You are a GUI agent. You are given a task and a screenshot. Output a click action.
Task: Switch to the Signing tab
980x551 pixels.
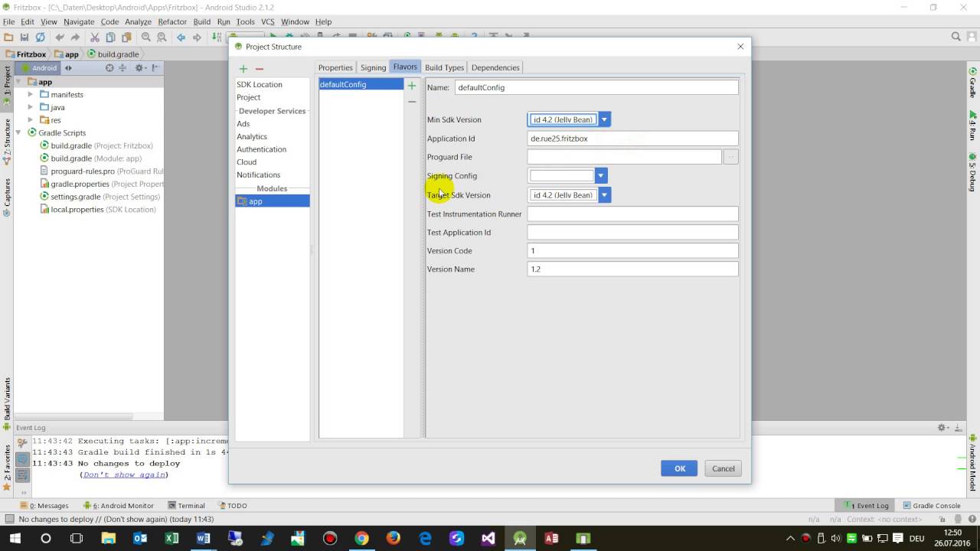point(373,67)
